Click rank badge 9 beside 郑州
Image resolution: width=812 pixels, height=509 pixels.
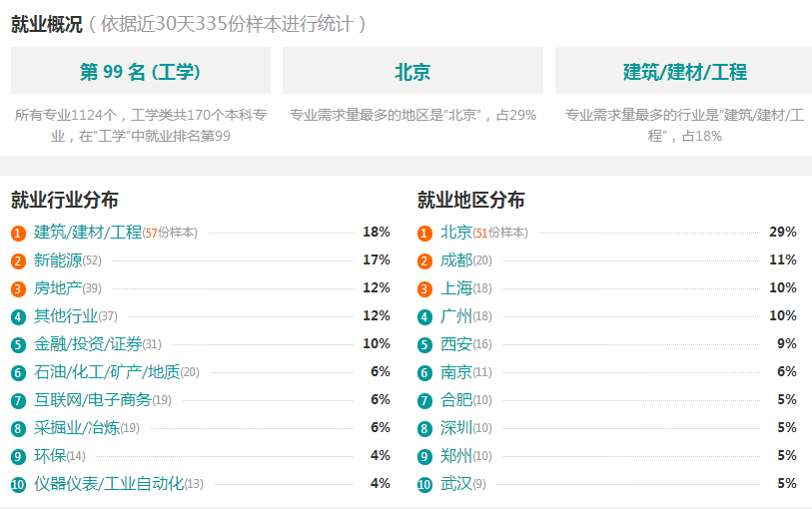pos(424,457)
